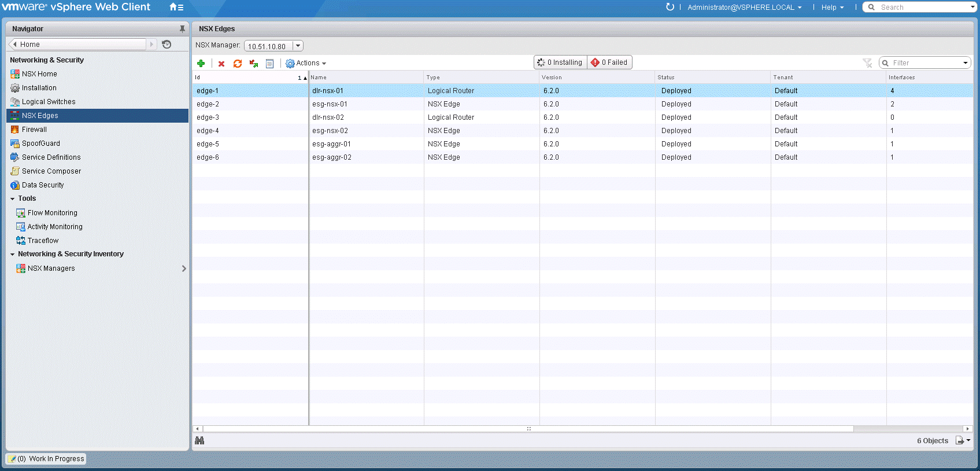
Task: Click the find binoculars icon below table
Action: [199, 441]
